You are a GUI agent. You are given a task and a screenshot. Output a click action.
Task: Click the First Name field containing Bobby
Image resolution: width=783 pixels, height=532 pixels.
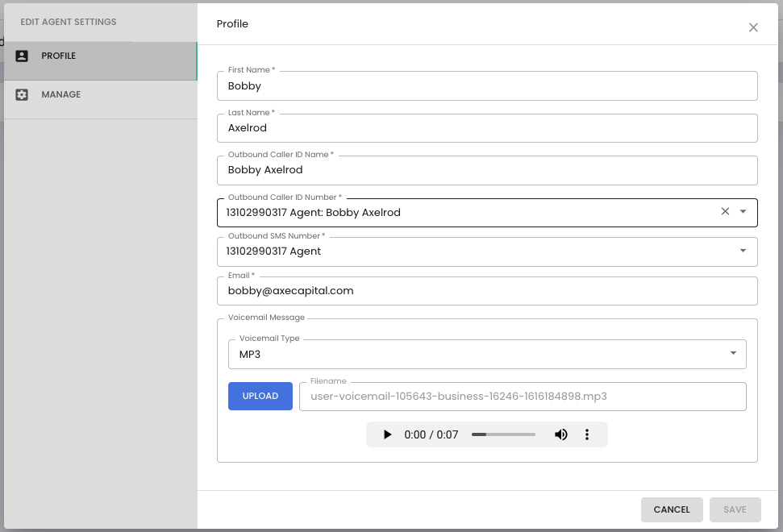[487, 85]
